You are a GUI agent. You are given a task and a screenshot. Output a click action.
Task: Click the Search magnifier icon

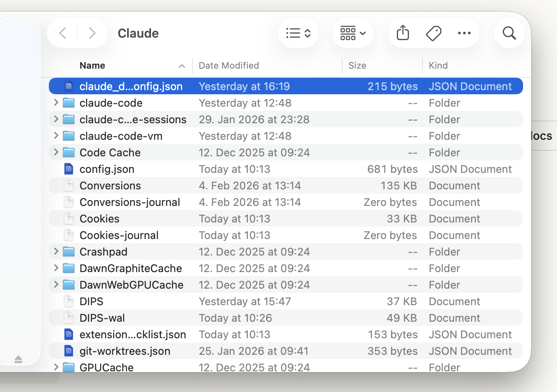(x=509, y=33)
